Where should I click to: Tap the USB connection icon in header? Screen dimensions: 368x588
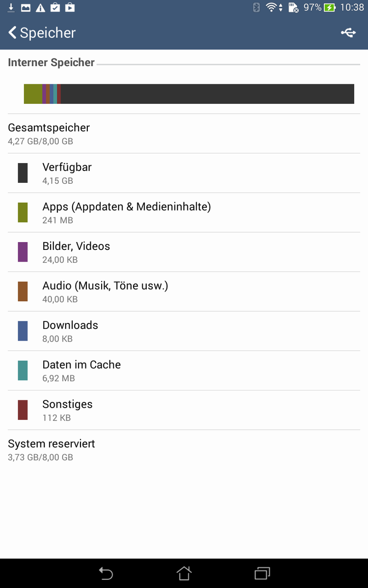[348, 33]
